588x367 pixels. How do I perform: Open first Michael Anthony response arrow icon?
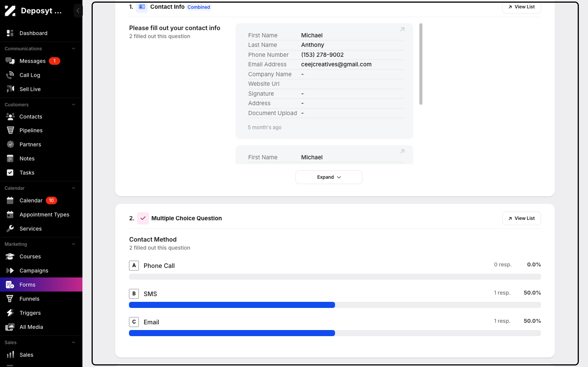(x=402, y=29)
